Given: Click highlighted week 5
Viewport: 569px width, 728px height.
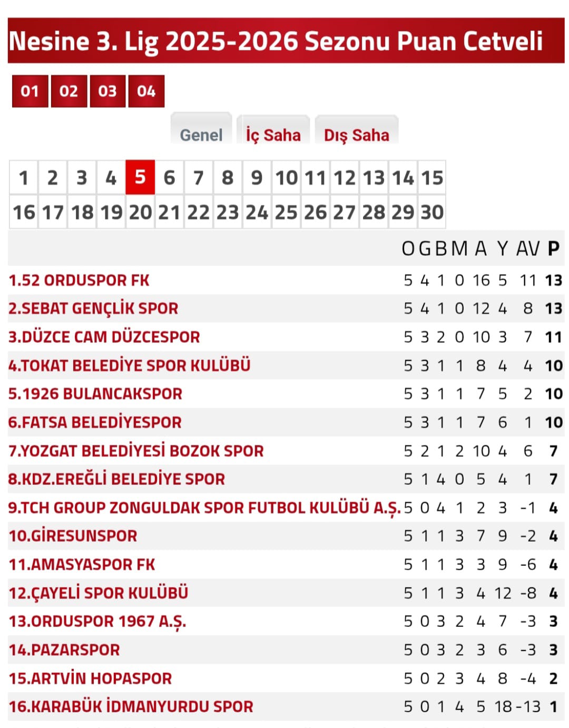Looking at the screenshot, I should 140,178.
